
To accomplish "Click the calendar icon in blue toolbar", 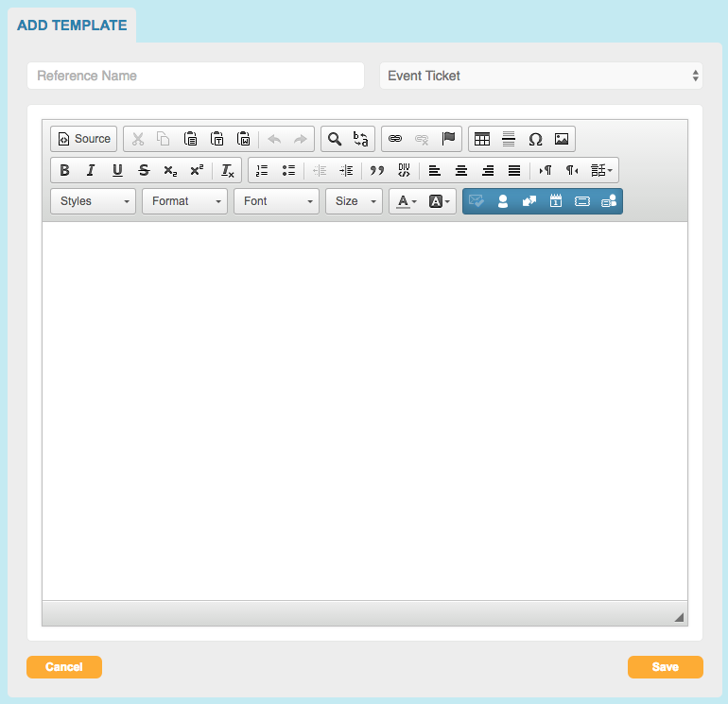I will (556, 200).
